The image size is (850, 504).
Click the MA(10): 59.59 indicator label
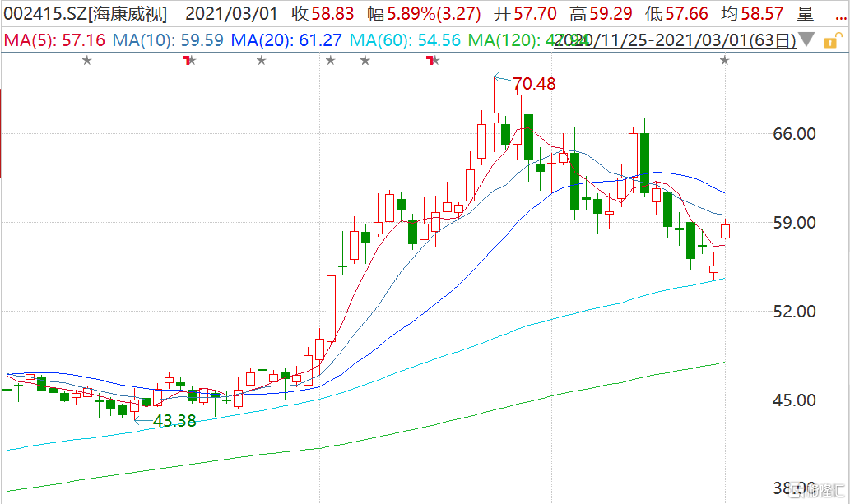pyautogui.click(x=168, y=40)
